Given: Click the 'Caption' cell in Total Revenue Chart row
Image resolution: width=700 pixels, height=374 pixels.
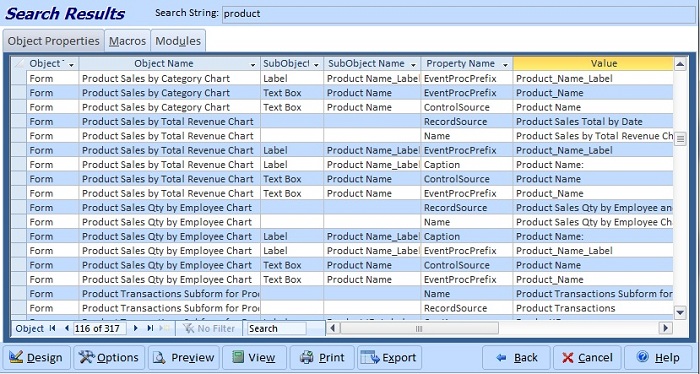Looking at the screenshot, I should [x=467, y=165].
